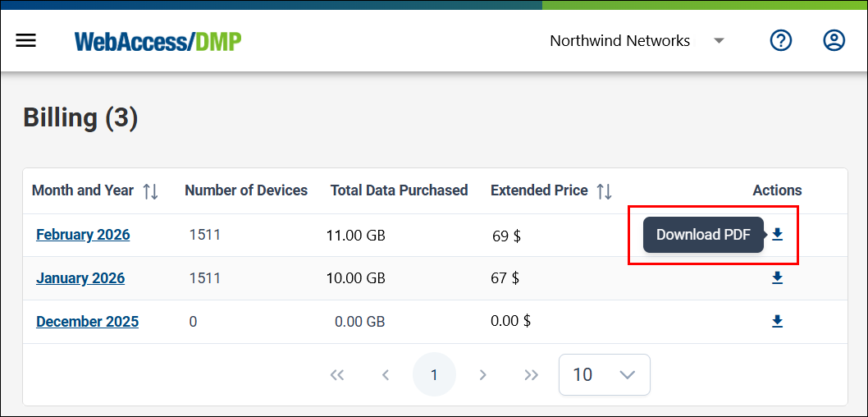Expand Northwind Networks company dropdown
This screenshot has height=417, width=868.
[719, 41]
